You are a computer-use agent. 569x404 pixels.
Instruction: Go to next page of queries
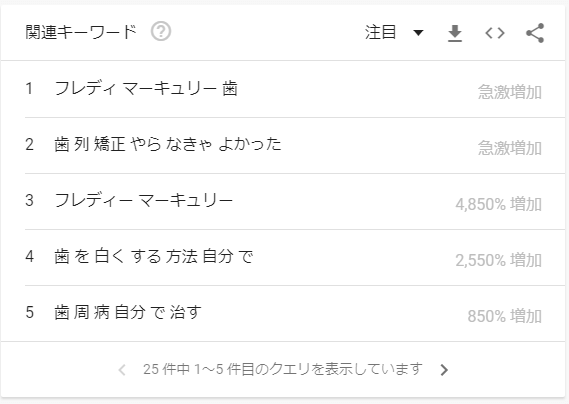tap(444, 370)
